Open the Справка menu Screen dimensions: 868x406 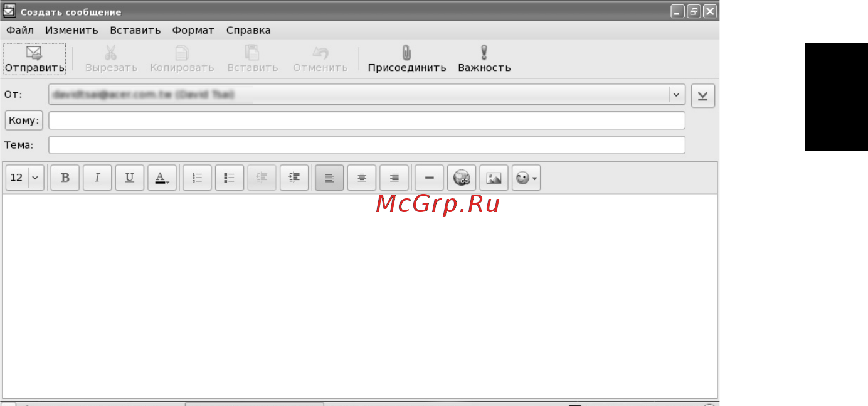click(x=248, y=30)
